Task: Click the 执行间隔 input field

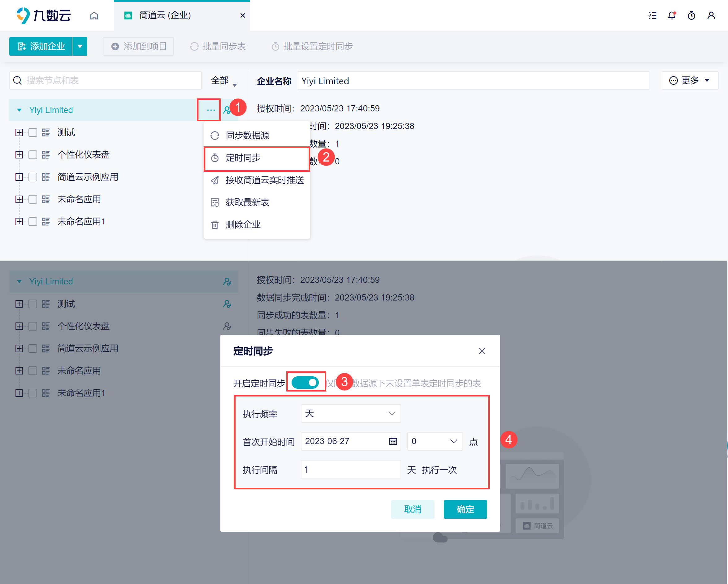Action: point(350,469)
